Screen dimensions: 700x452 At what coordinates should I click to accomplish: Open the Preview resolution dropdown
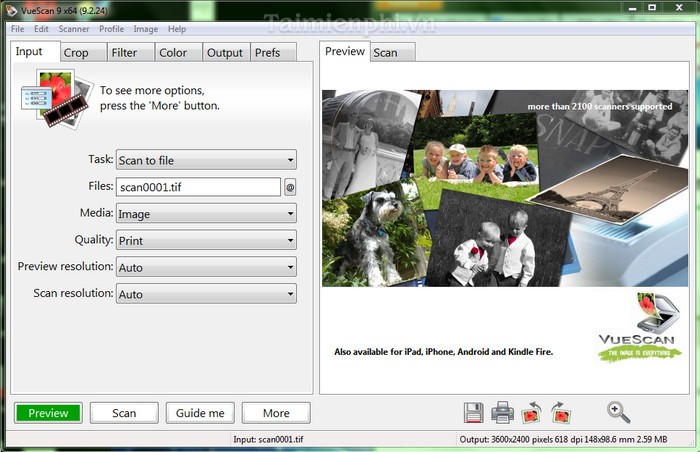[x=206, y=267]
